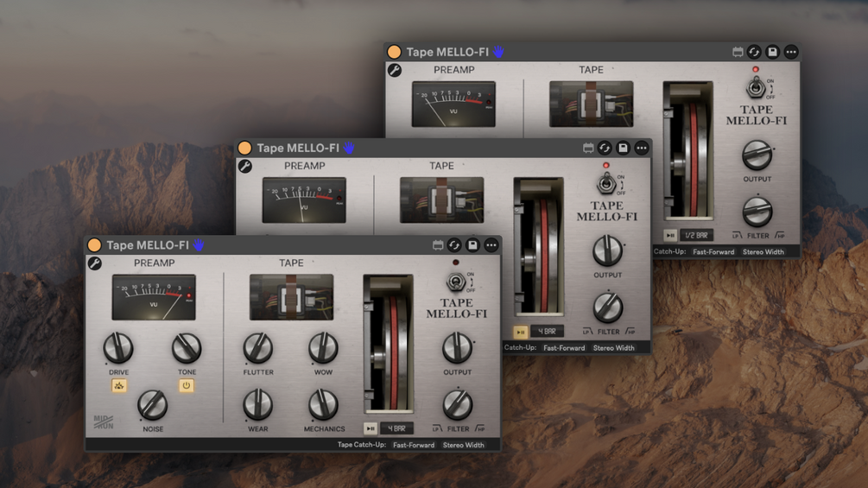This screenshot has height=488, width=868.
Task: Toggle the front device's orange power button
Action: click(x=94, y=245)
